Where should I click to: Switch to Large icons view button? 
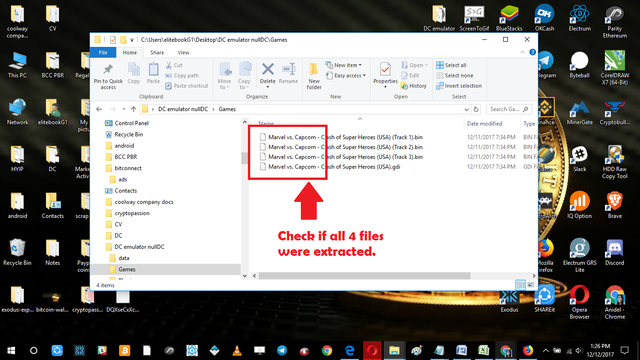click(531, 285)
